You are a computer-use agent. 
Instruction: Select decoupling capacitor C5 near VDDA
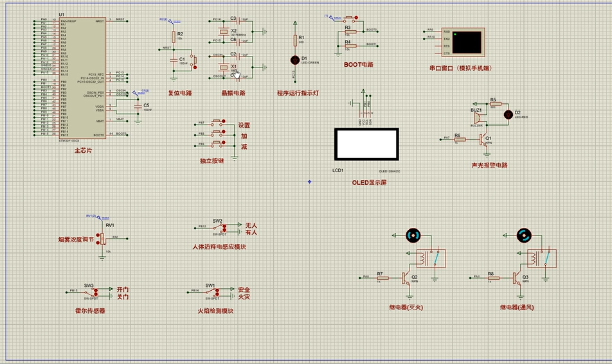138,106
